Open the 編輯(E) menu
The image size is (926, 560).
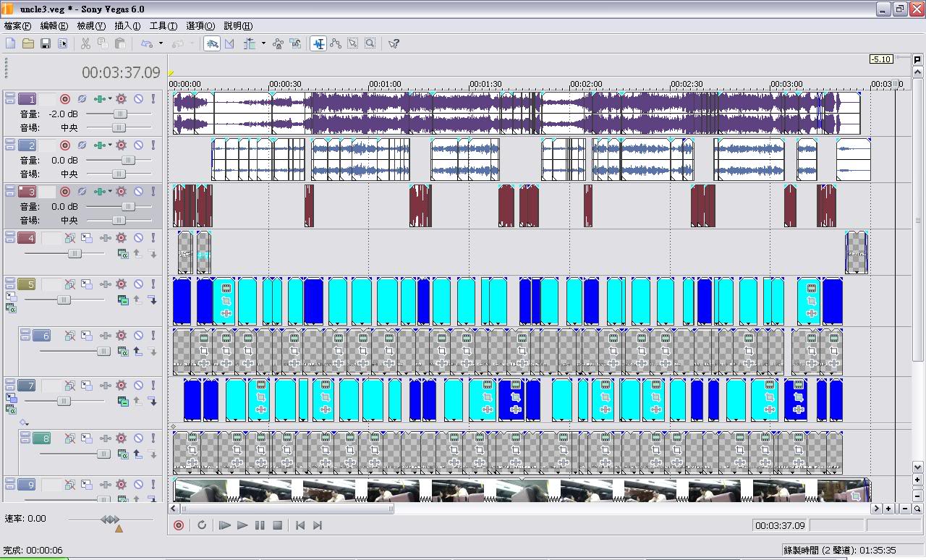(54, 26)
